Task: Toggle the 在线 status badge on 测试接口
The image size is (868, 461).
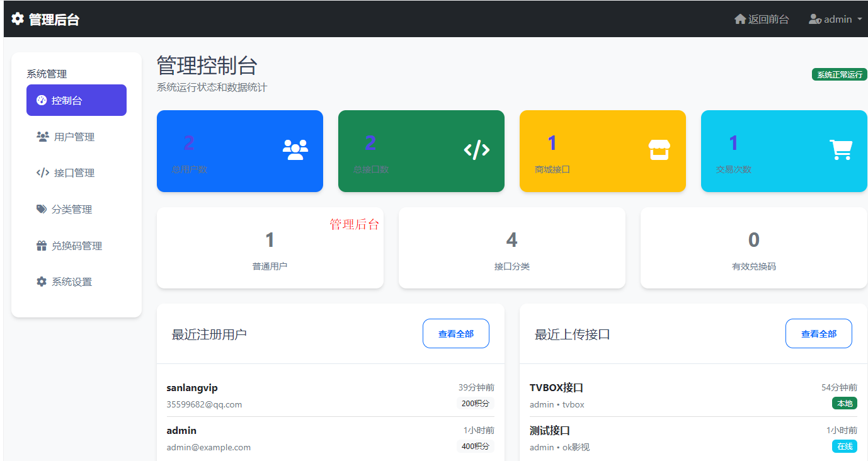Action: coord(844,446)
